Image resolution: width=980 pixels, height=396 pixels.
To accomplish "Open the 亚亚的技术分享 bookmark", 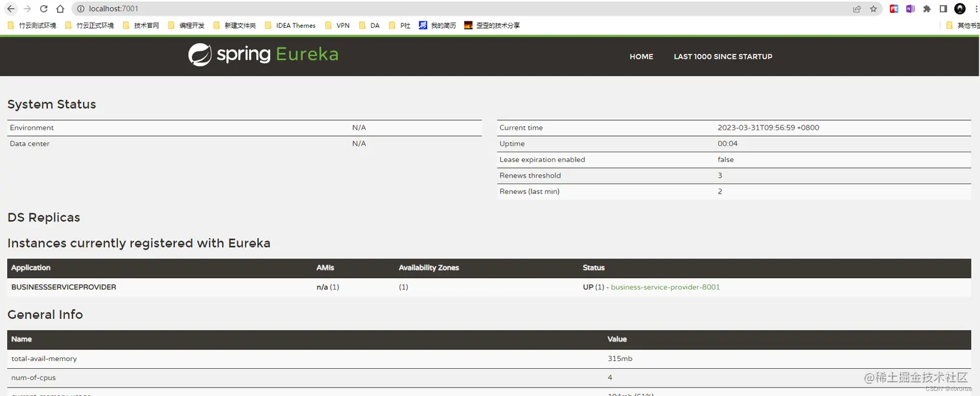I will click(x=492, y=25).
